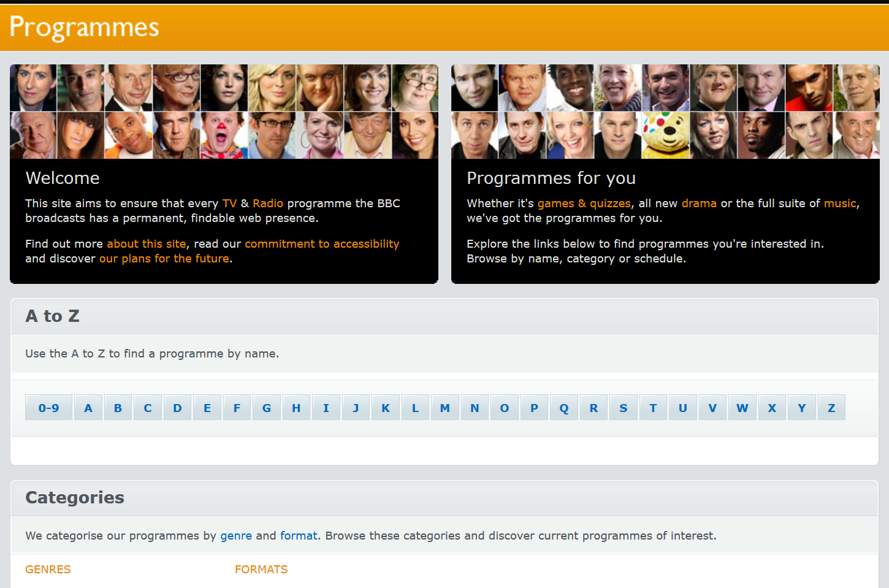Visit 'games & quizzes' link
Image resolution: width=889 pixels, height=588 pixels.
(584, 204)
